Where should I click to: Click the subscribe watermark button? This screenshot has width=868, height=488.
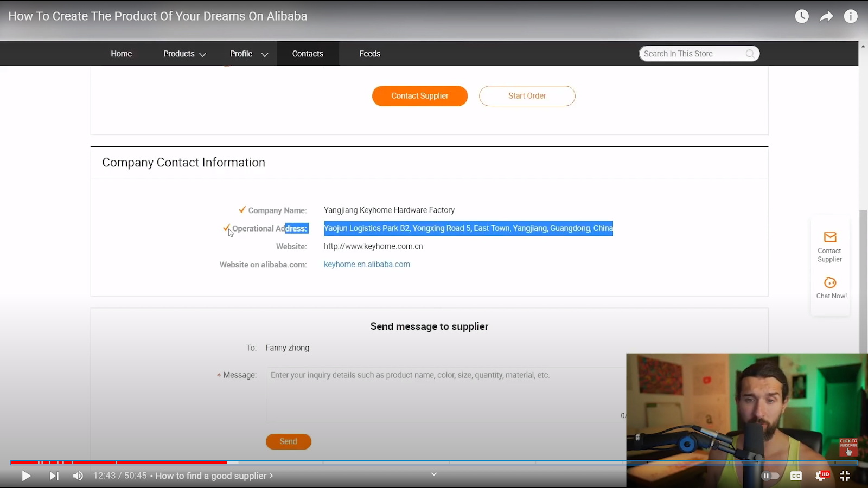click(848, 447)
